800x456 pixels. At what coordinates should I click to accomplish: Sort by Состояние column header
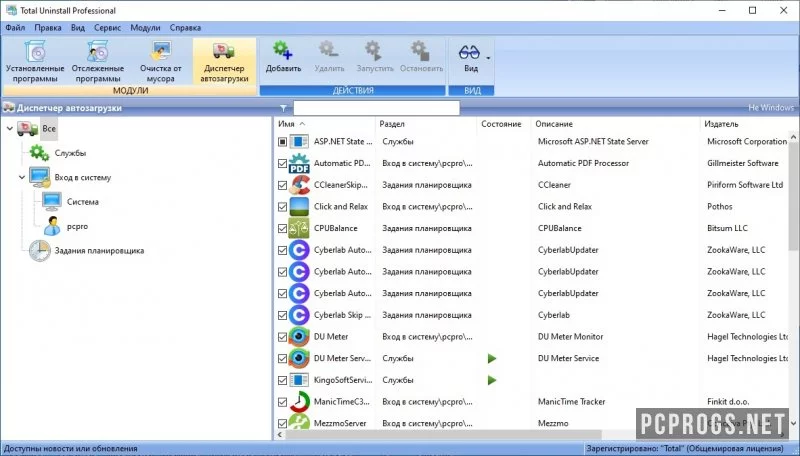coord(504,124)
